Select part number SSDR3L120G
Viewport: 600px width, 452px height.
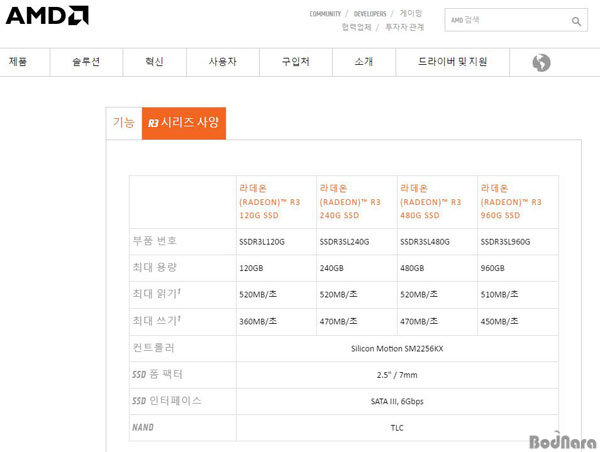click(262, 242)
